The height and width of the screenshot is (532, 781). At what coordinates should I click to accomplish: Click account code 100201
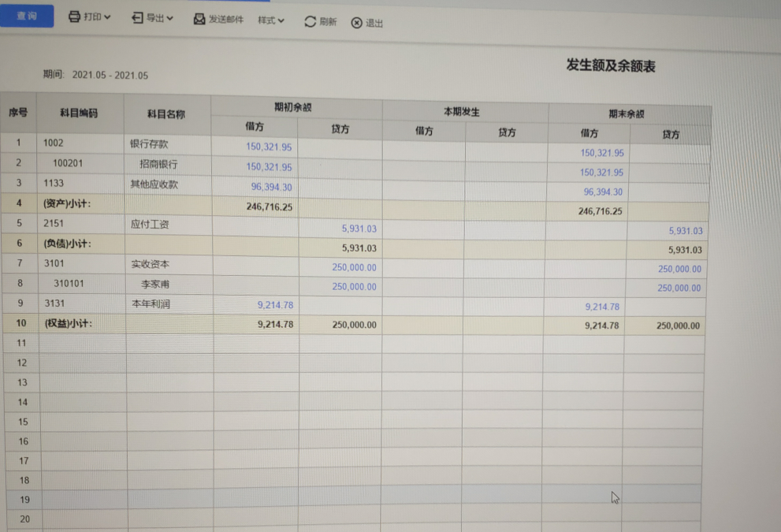[x=68, y=163]
